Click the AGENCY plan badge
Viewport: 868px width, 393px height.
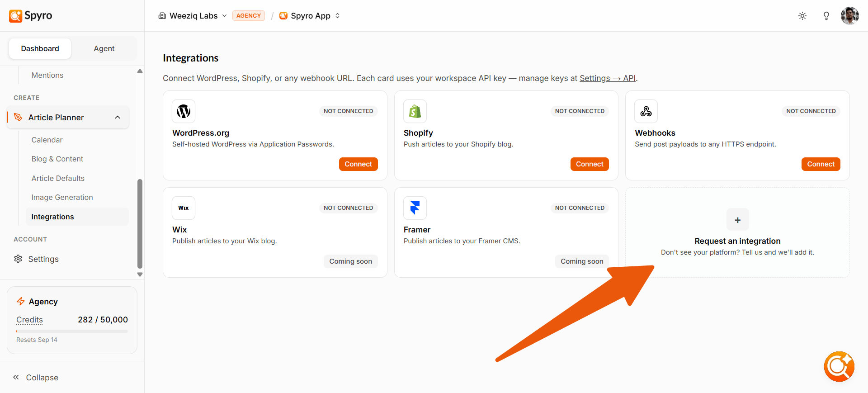[x=249, y=16]
